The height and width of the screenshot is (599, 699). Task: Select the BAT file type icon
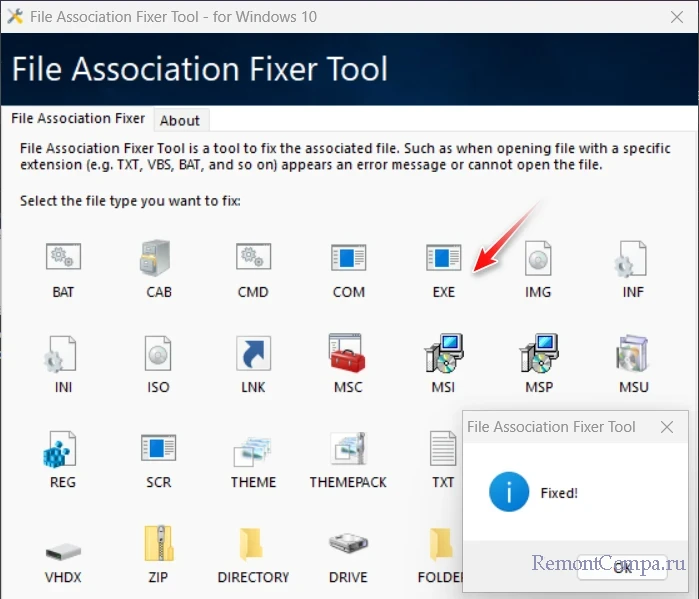click(63, 257)
